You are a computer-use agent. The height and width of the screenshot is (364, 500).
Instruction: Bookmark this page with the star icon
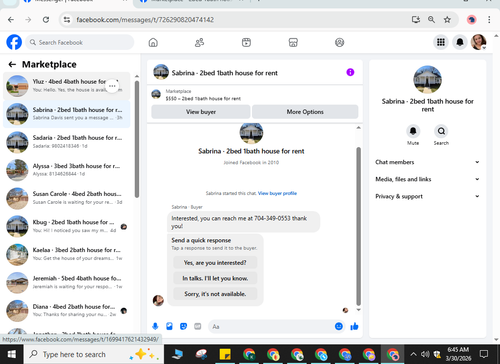click(447, 20)
